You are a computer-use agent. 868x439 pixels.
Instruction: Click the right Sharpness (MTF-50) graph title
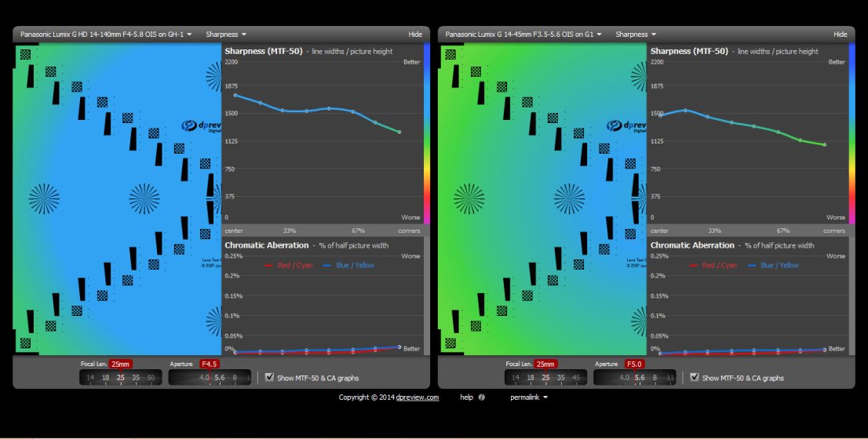pos(689,51)
